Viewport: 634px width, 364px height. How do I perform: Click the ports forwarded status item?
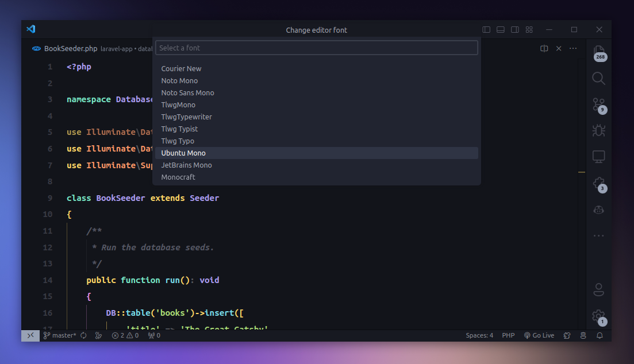pyautogui.click(x=154, y=335)
